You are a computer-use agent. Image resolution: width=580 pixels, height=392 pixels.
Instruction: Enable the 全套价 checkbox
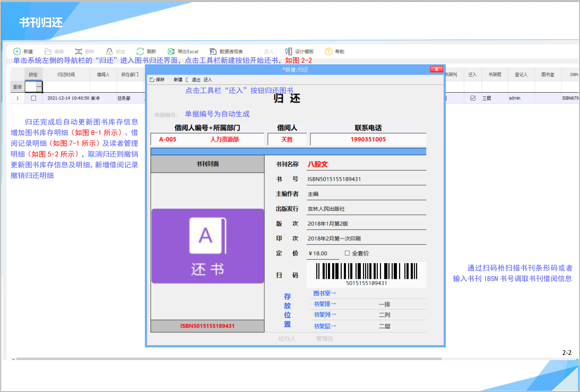tap(347, 253)
